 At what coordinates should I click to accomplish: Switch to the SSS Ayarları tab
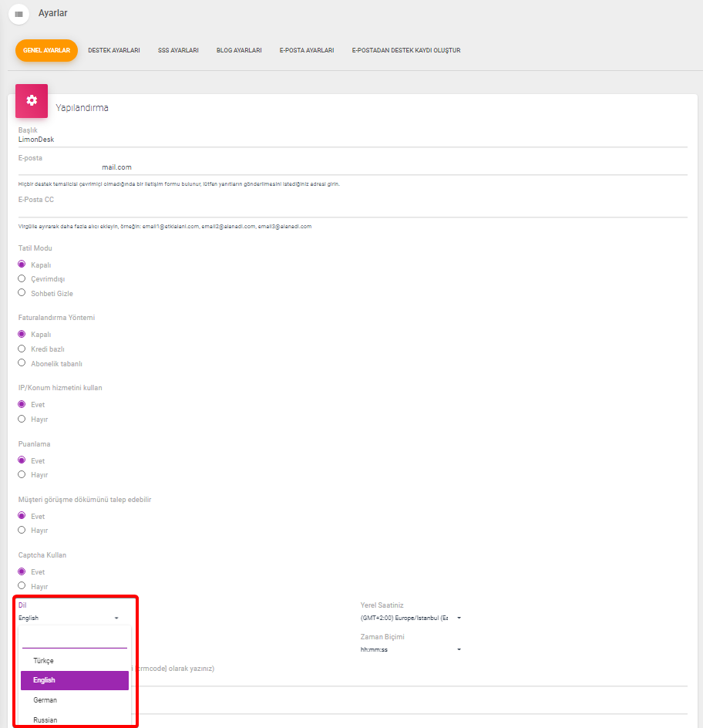178,50
